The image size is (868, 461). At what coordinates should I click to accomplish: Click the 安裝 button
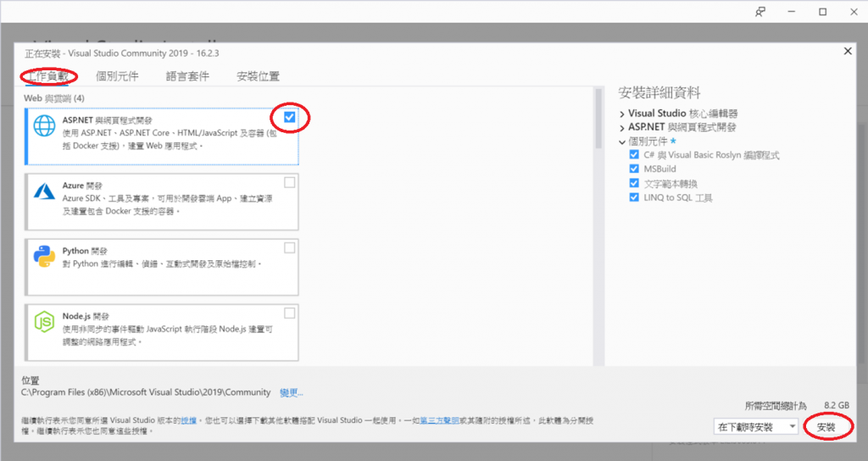tap(826, 427)
